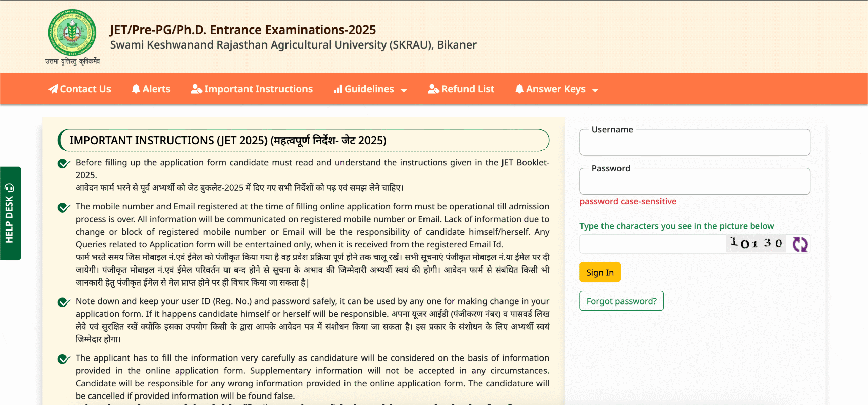
Task: Click the Password field label
Action: [x=611, y=168]
